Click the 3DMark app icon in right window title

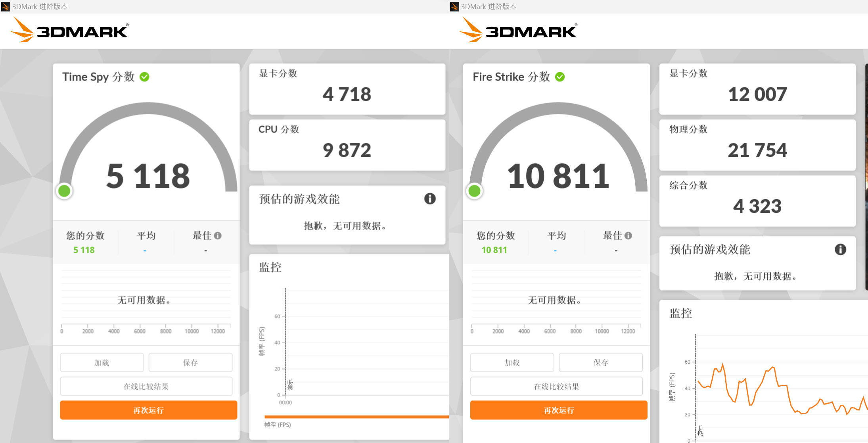(454, 6)
